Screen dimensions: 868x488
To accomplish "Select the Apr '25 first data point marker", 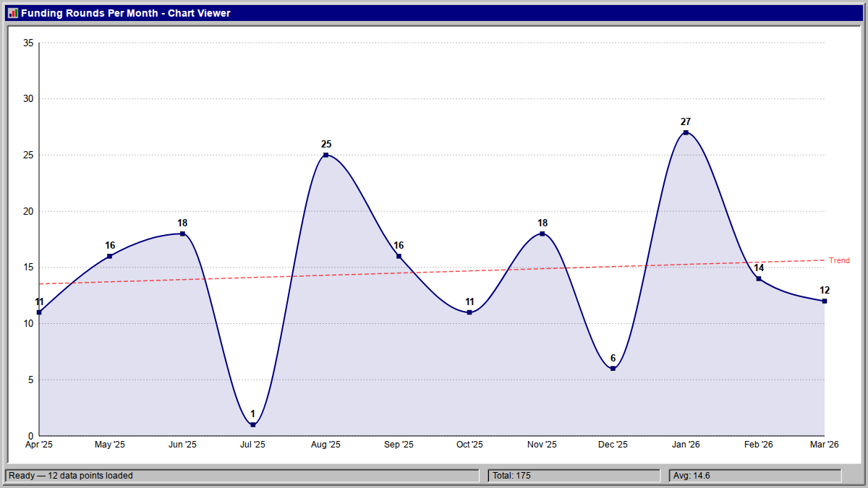I will [x=39, y=312].
